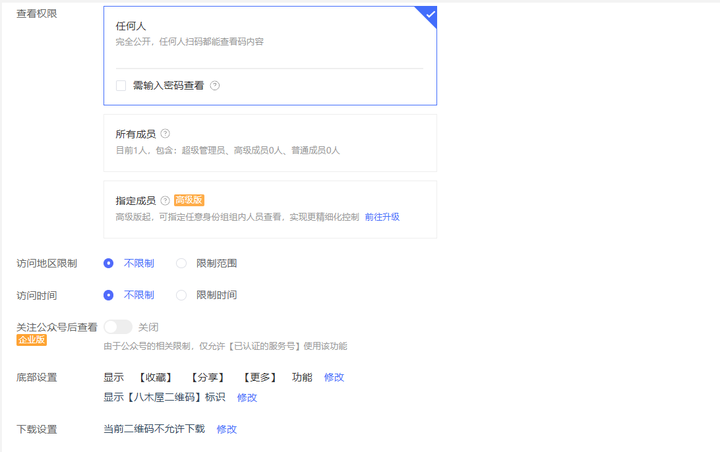Click 修改 next to bottom 功能 display settings
Image resolution: width=720 pixels, height=452 pixels.
pyautogui.click(x=334, y=378)
